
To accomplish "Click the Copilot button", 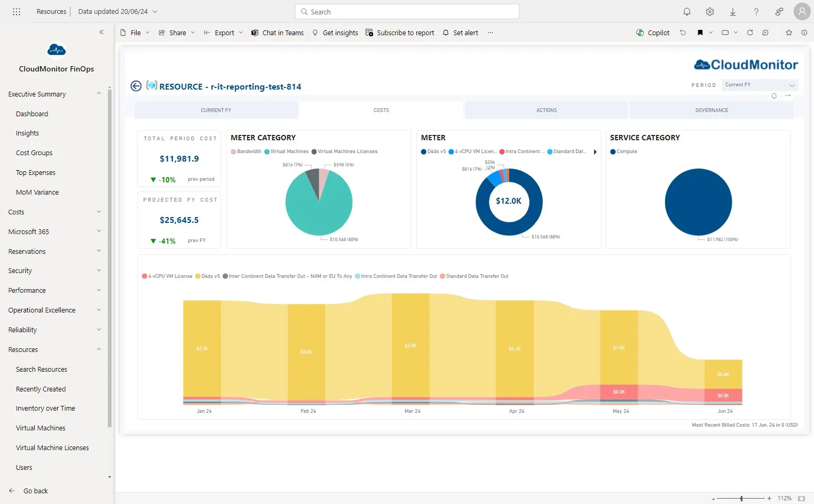I will (653, 33).
